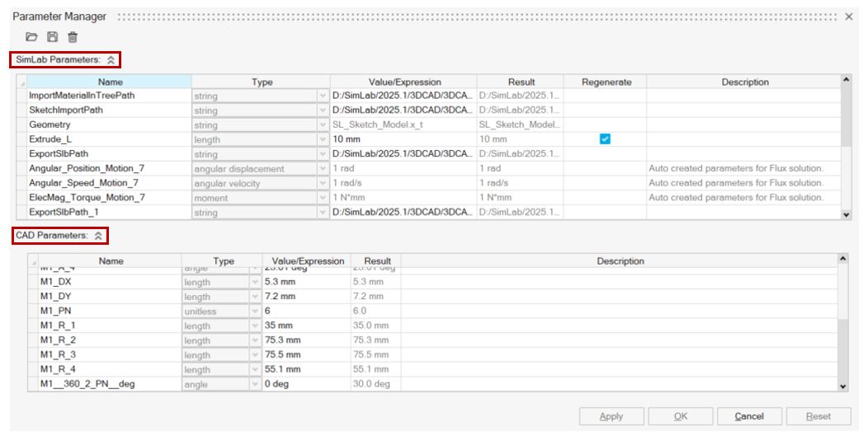Sort SimLab table by Name column header
Viewport: 868px width, 436px height.
pos(110,82)
